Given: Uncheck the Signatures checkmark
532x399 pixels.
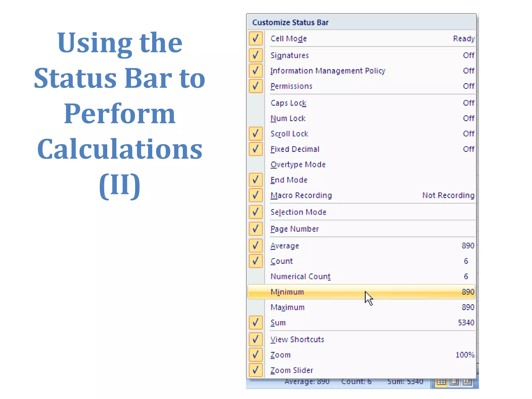Looking at the screenshot, I should pos(256,55).
